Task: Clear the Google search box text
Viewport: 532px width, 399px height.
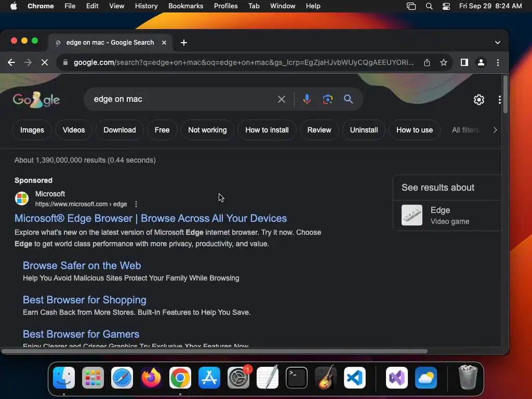Action: (281, 99)
